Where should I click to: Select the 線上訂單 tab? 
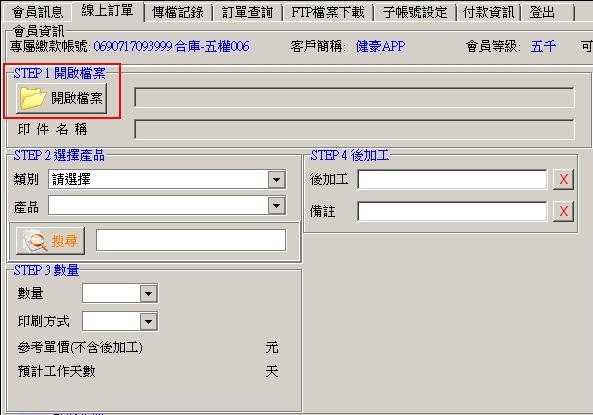pos(107,11)
